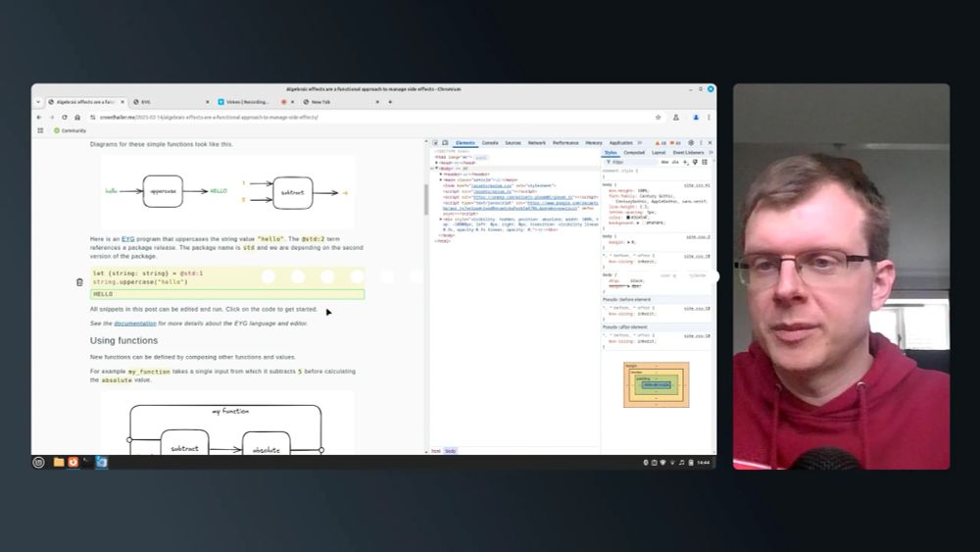Select the Event Listeners sub-tab
The image size is (980, 552).
pos(688,153)
